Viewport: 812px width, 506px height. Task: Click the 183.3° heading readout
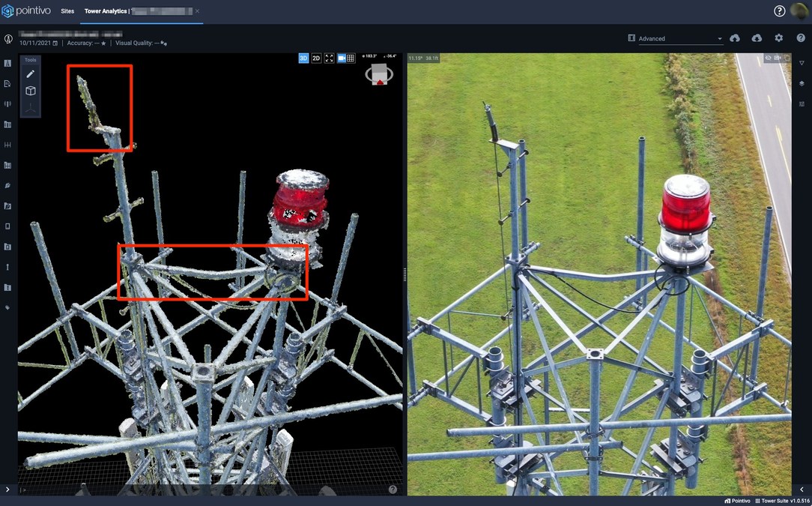[370, 56]
